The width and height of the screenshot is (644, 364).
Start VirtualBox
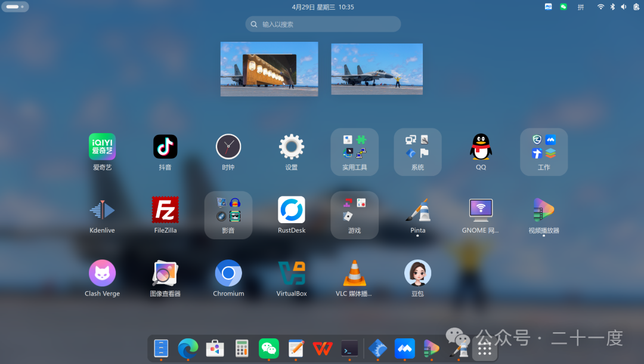click(291, 273)
